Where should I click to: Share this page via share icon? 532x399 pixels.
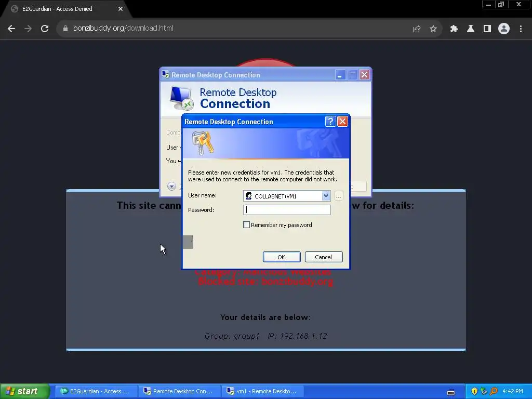pos(416,29)
